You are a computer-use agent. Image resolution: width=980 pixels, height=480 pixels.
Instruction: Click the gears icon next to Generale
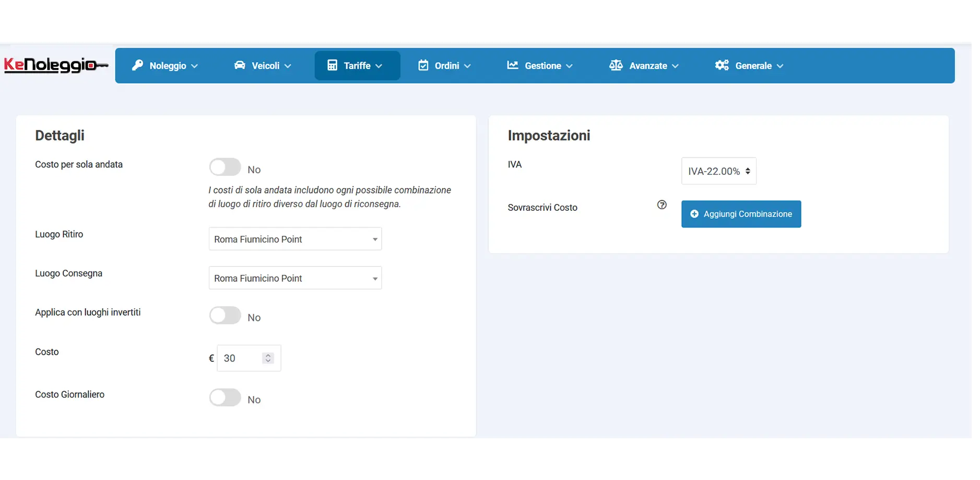(x=722, y=65)
